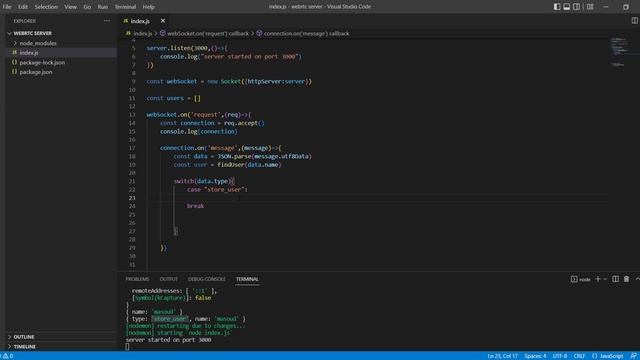The width and height of the screenshot is (640, 360).
Task: Click the "store_user" case string
Action: tap(224, 190)
